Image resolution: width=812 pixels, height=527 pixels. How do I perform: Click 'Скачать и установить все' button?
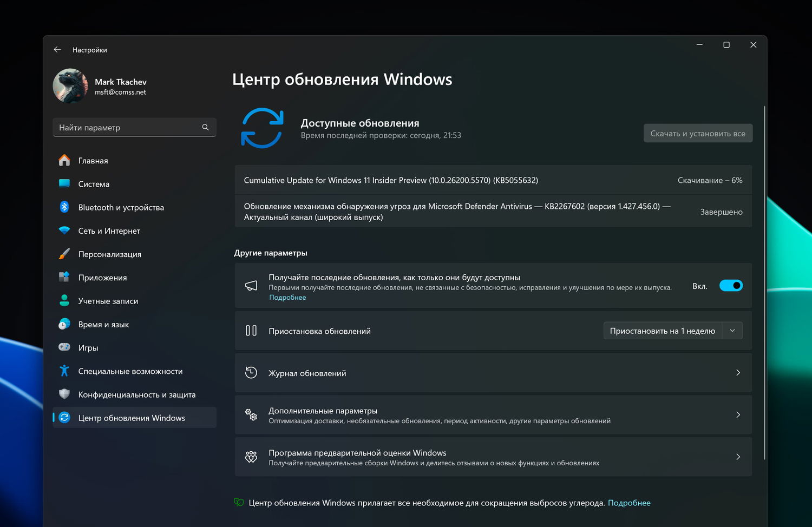pos(698,134)
